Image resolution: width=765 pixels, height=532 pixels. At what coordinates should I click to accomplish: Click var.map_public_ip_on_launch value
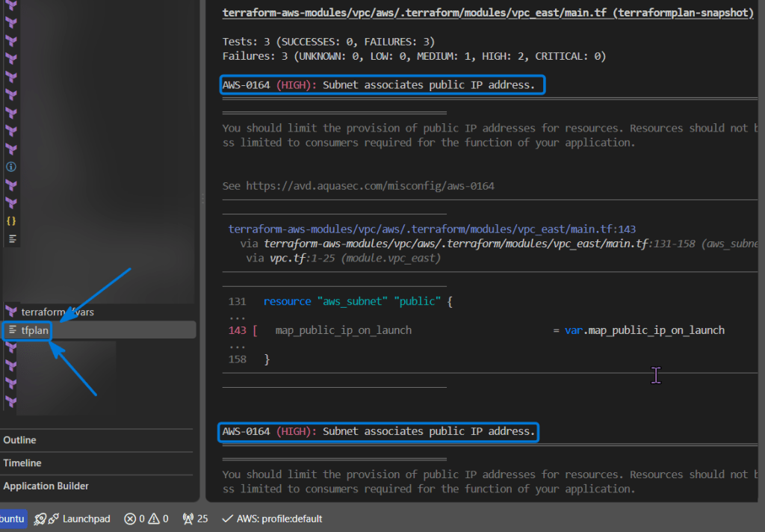click(x=645, y=330)
